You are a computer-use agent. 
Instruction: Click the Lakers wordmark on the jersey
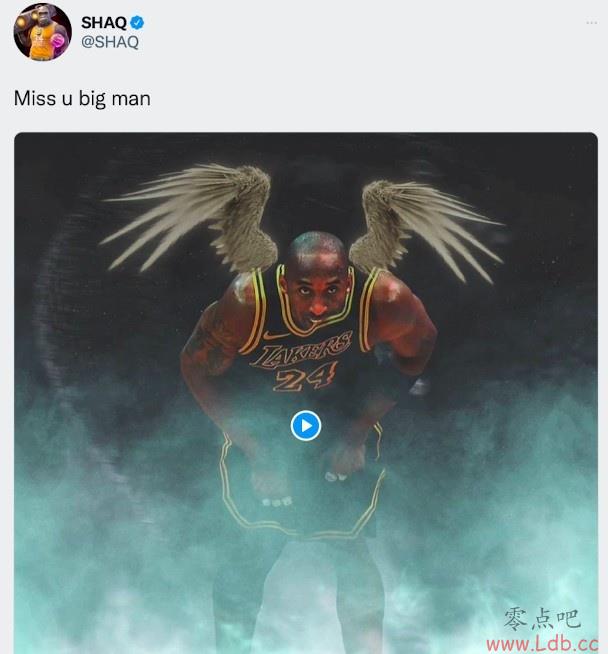(301, 352)
